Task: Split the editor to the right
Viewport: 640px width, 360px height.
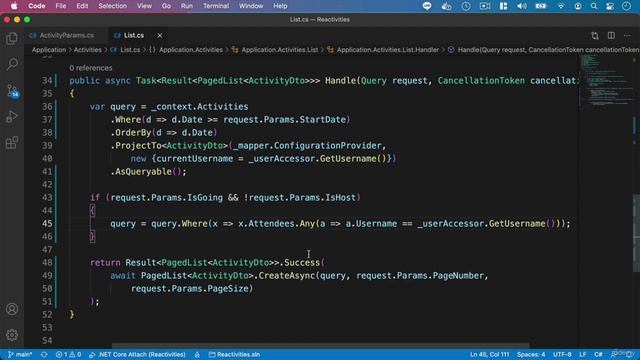Action: click(x=611, y=36)
